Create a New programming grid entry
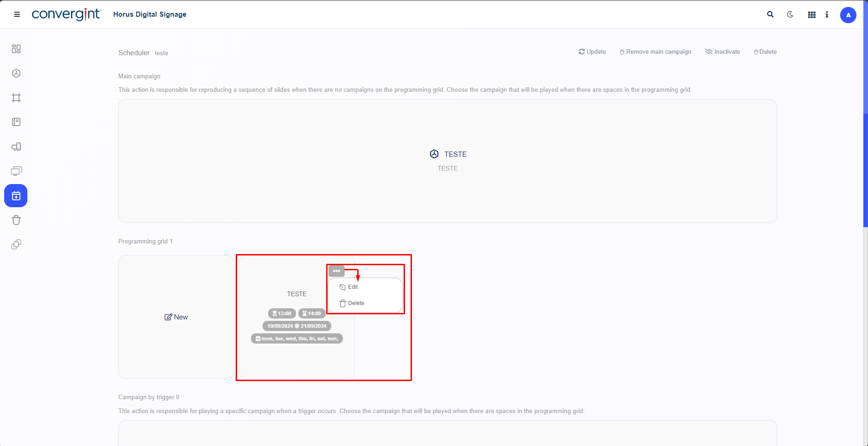Screen dimensions: 868x446 click(176, 317)
